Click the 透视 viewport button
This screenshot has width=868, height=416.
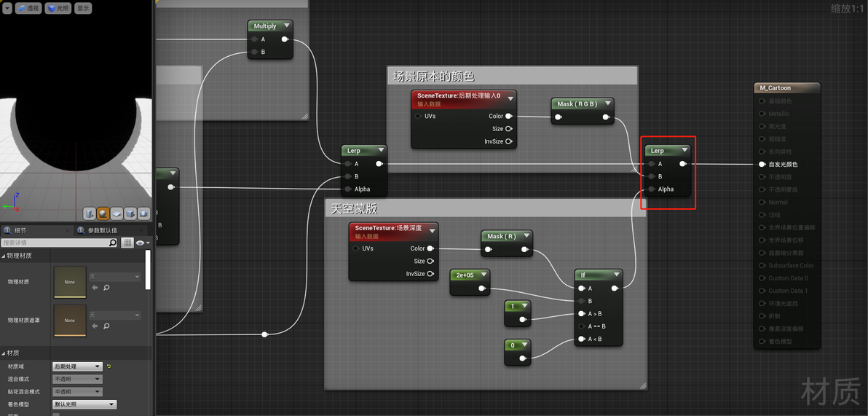tap(28, 8)
